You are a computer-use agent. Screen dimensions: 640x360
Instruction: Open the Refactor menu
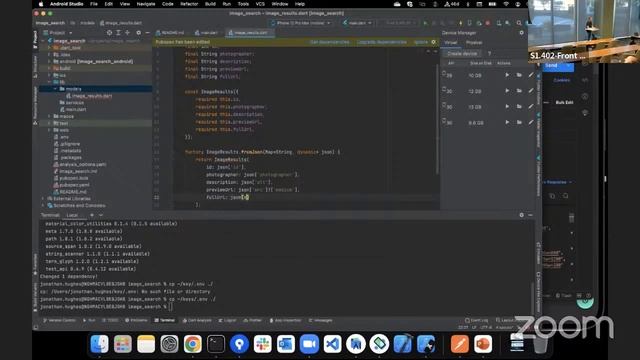pyautogui.click(x=189, y=4)
